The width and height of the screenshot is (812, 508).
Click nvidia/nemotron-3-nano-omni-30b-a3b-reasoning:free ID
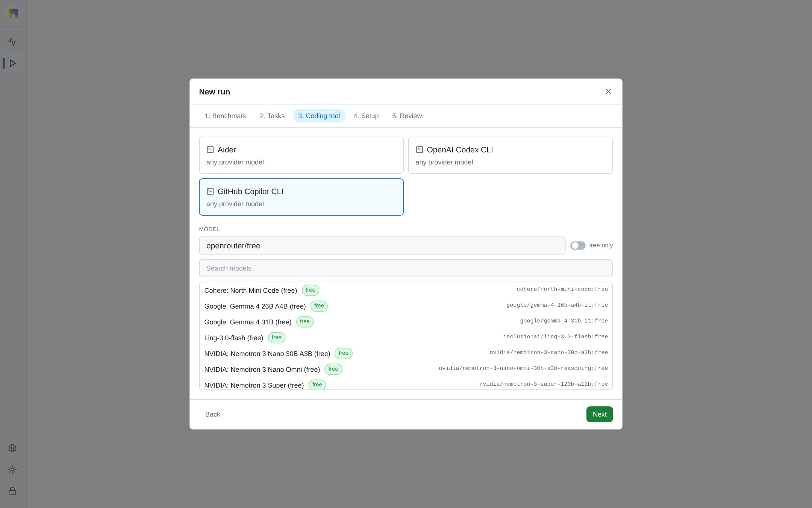point(523,368)
